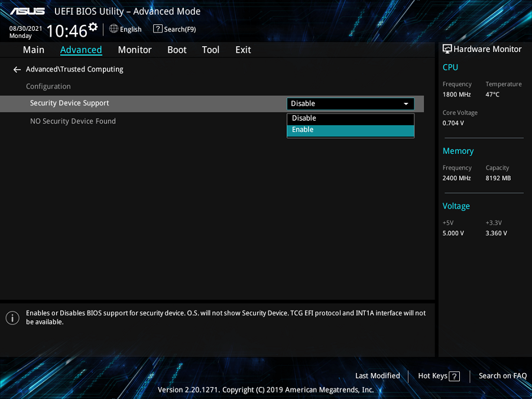This screenshot has height=399, width=532.
Task: Click the memory capacity value 8192 MB
Action: pyautogui.click(x=498, y=178)
